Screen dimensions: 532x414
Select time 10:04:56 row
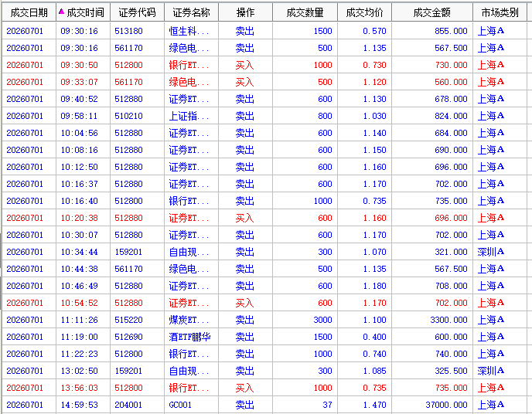pyautogui.click(x=79, y=133)
